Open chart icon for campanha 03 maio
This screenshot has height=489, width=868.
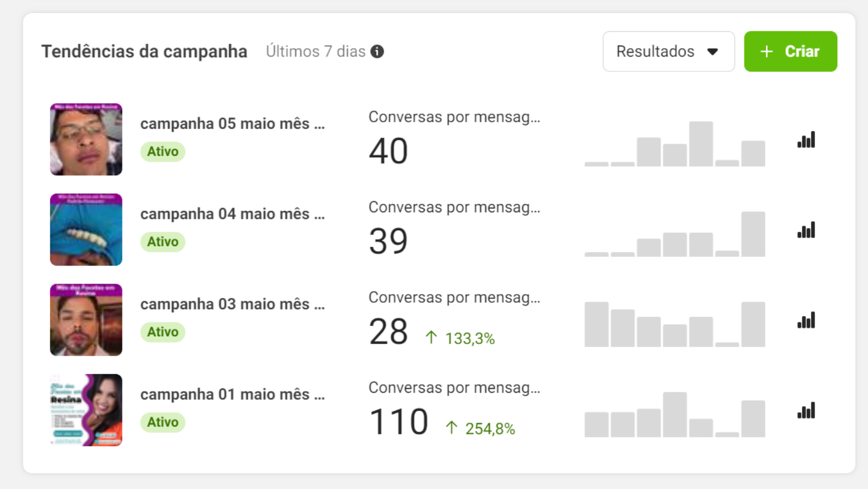pos(806,321)
